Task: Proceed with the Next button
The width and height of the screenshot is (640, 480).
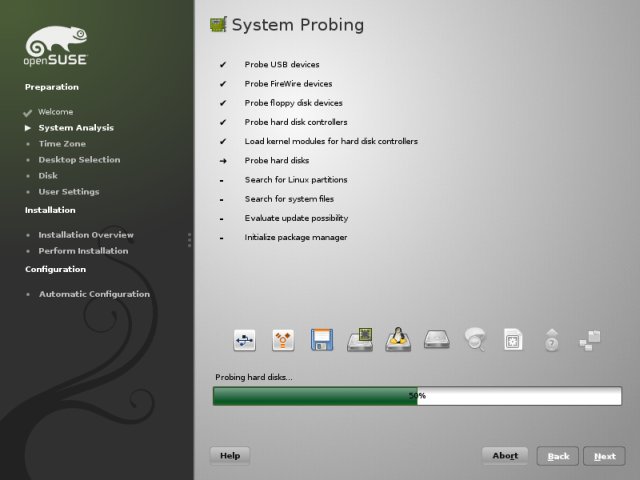Action: [604, 456]
